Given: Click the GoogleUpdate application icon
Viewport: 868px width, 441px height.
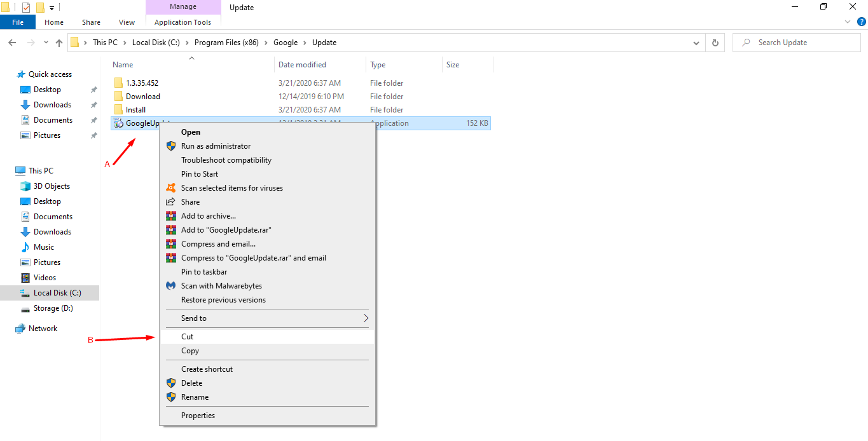Looking at the screenshot, I should (118, 123).
